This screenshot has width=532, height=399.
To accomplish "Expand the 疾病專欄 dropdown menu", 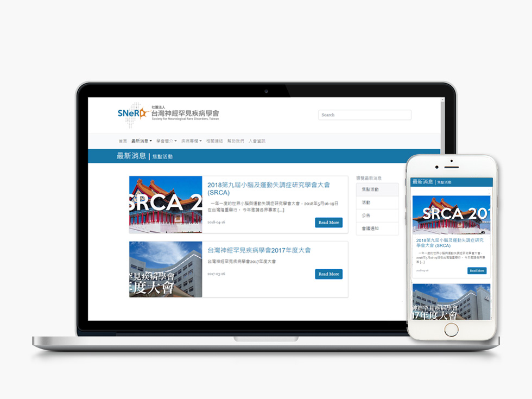I will [x=191, y=141].
